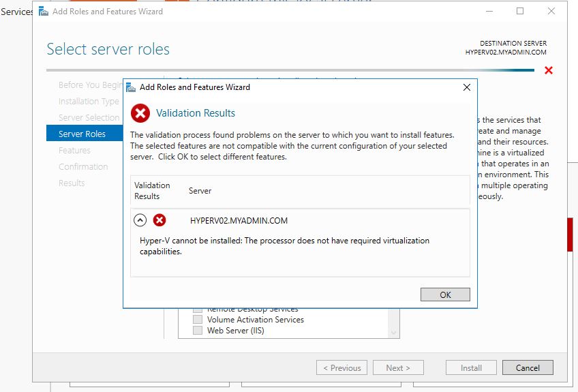
Task: Click the Hyper-V cannot be installed message
Action: pyautogui.click(x=285, y=246)
